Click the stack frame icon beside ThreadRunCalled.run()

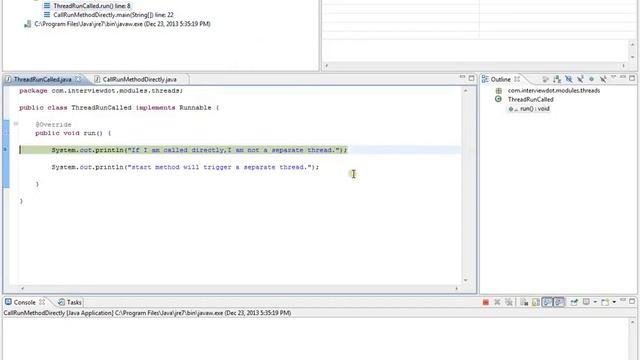click(x=47, y=6)
